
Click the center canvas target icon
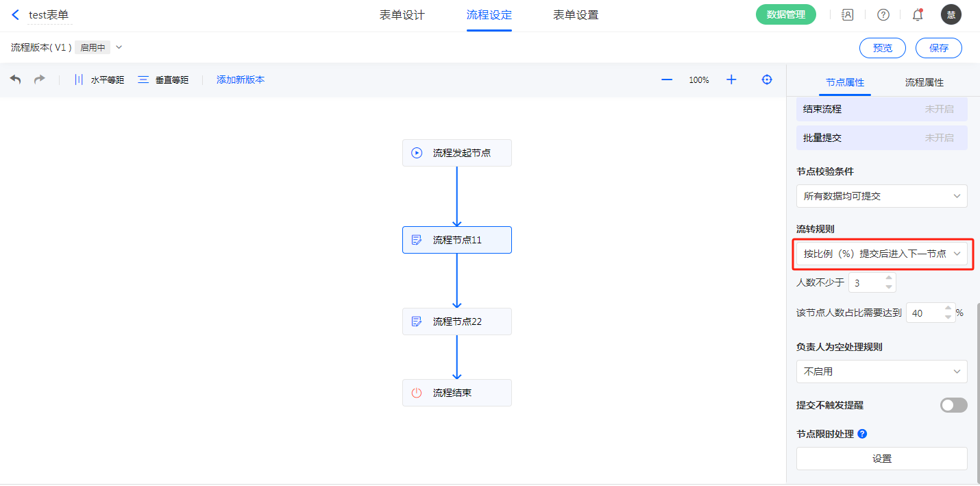pos(767,80)
